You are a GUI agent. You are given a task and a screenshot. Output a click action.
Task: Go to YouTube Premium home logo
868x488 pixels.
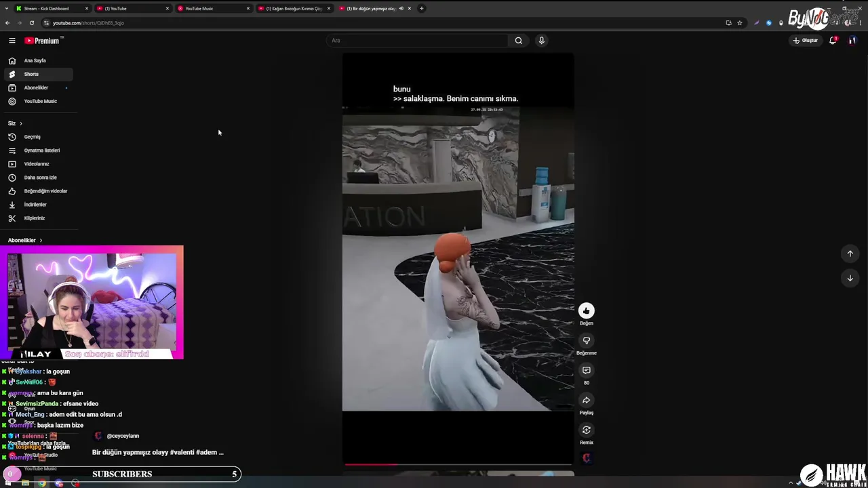[43, 41]
